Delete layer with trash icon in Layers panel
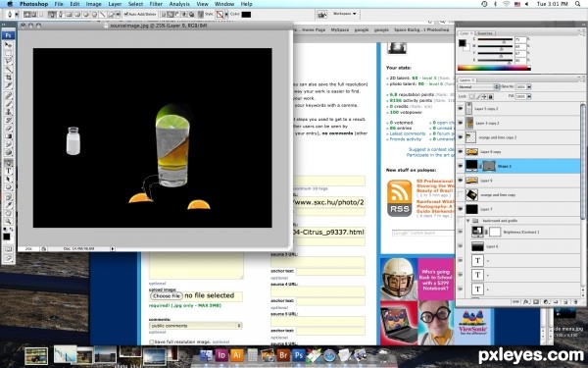 [x=575, y=302]
